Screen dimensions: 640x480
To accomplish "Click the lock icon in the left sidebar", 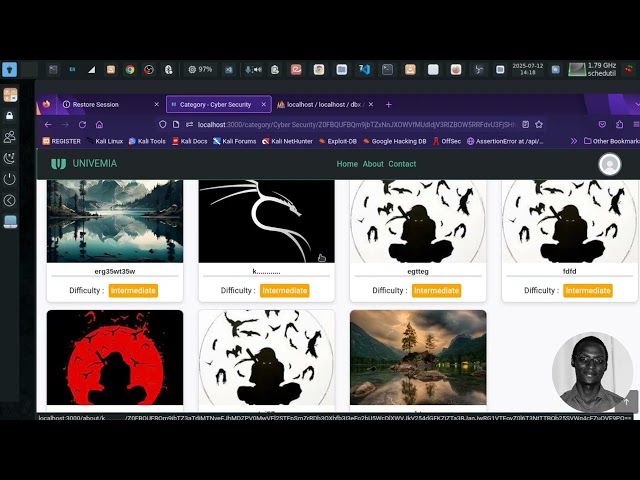I will coord(9,116).
